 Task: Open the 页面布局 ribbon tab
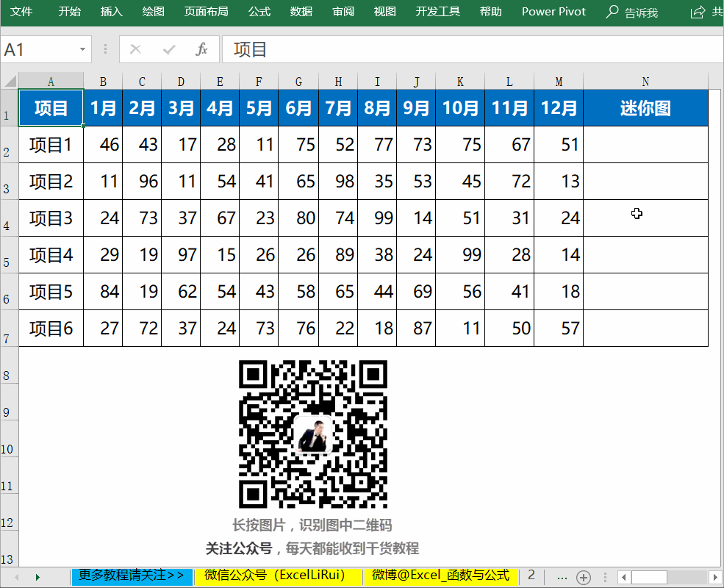[207, 12]
